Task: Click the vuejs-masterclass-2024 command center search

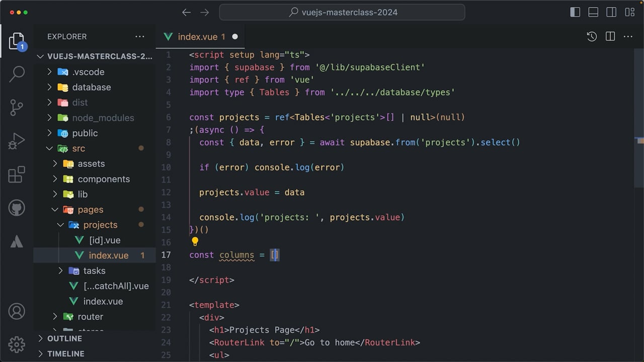Action: [342, 13]
